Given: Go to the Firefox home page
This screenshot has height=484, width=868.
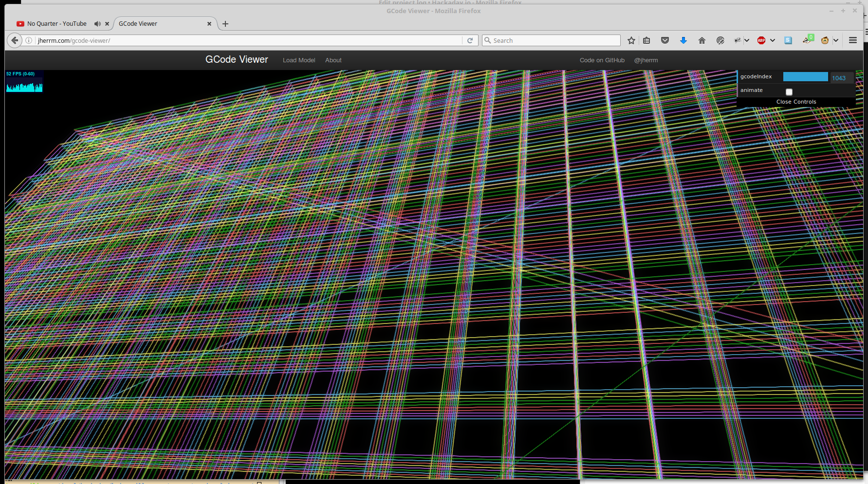Looking at the screenshot, I should [x=702, y=40].
